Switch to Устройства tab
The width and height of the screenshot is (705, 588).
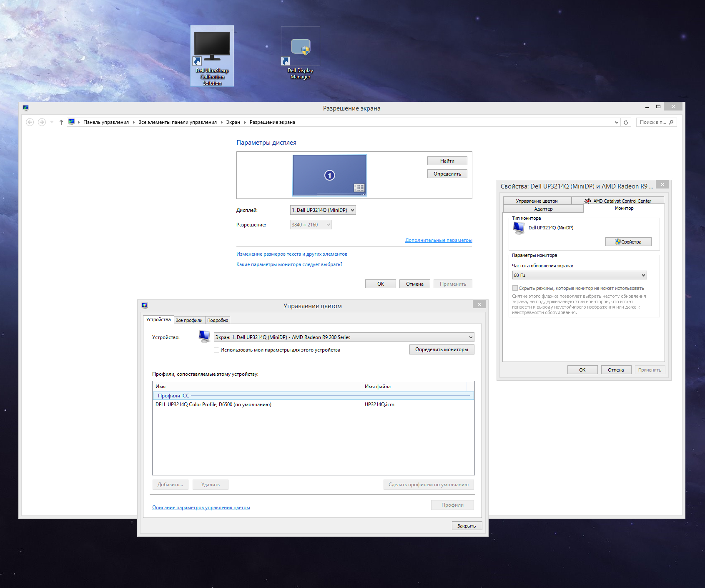pos(158,319)
